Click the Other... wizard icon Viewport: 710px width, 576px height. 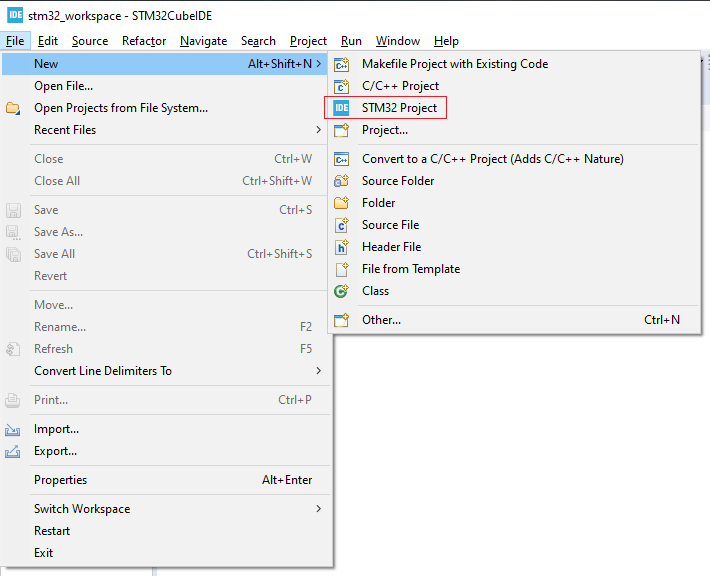341,320
